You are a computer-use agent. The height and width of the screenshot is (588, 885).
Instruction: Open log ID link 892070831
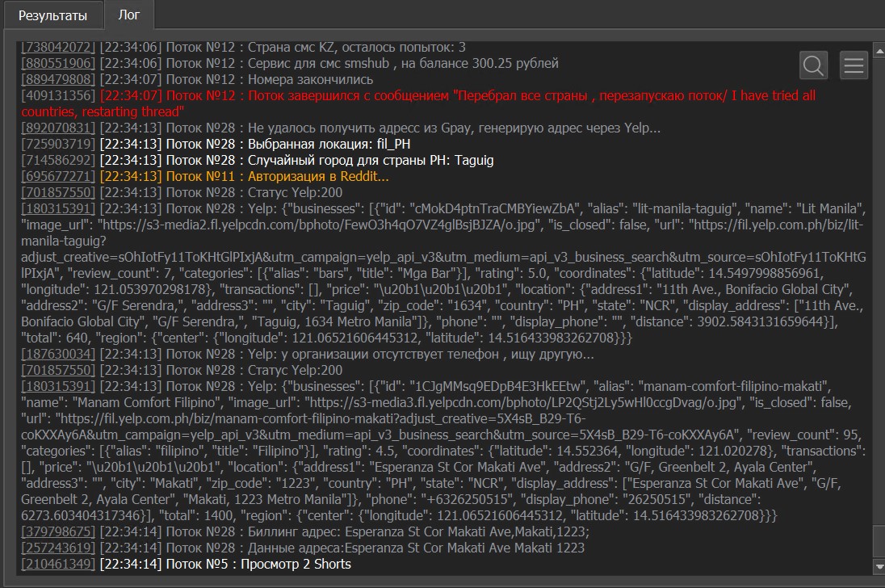(58, 128)
